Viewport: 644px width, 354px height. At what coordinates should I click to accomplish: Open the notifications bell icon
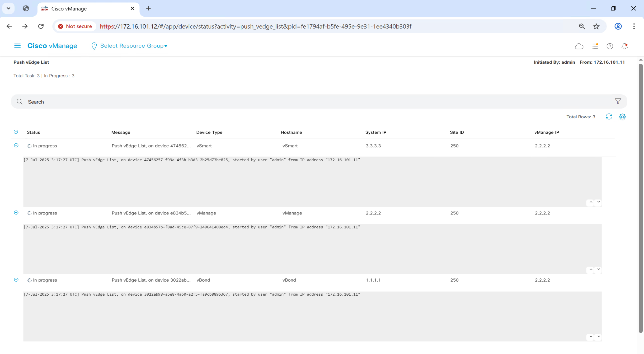624,46
